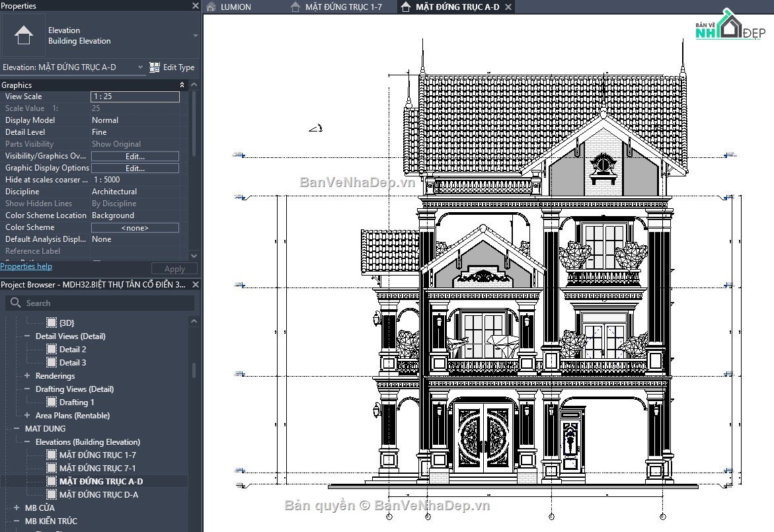Close the MẶT ĐỨNG TRỤC A-D view tab
The height and width of the screenshot is (532, 774).
[x=508, y=7]
